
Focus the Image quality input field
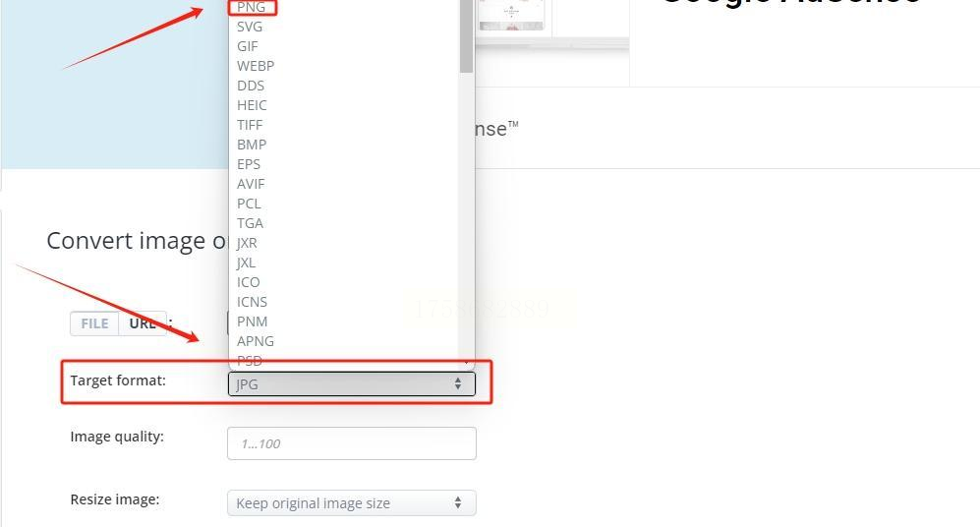click(x=351, y=443)
